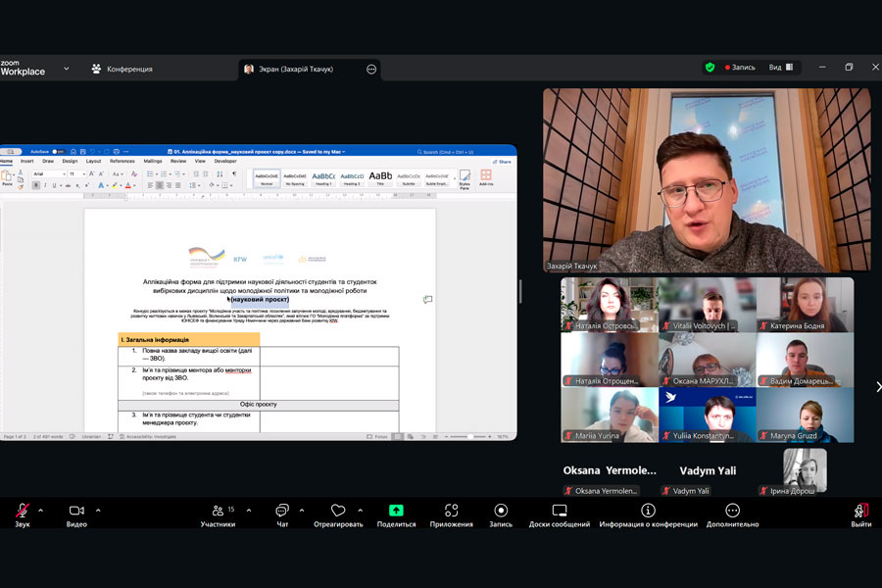Open Приложения apps icon
Viewport: 882px width, 588px height.
[451, 511]
